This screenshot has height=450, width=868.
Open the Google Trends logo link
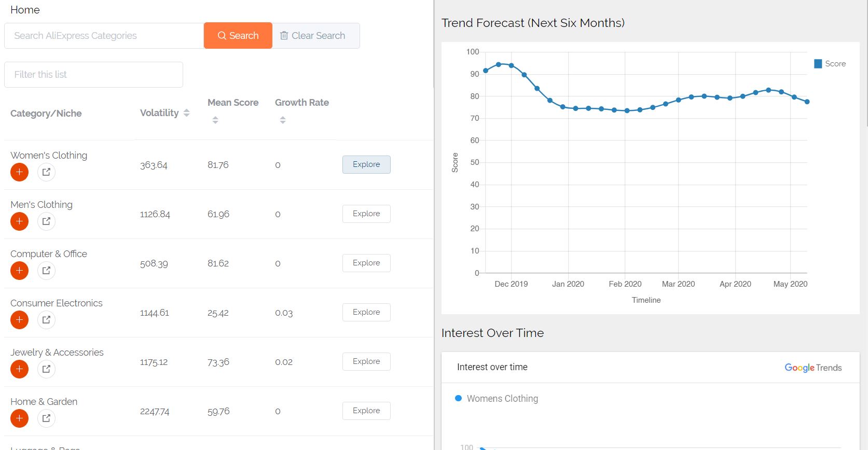click(x=813, y=368)
